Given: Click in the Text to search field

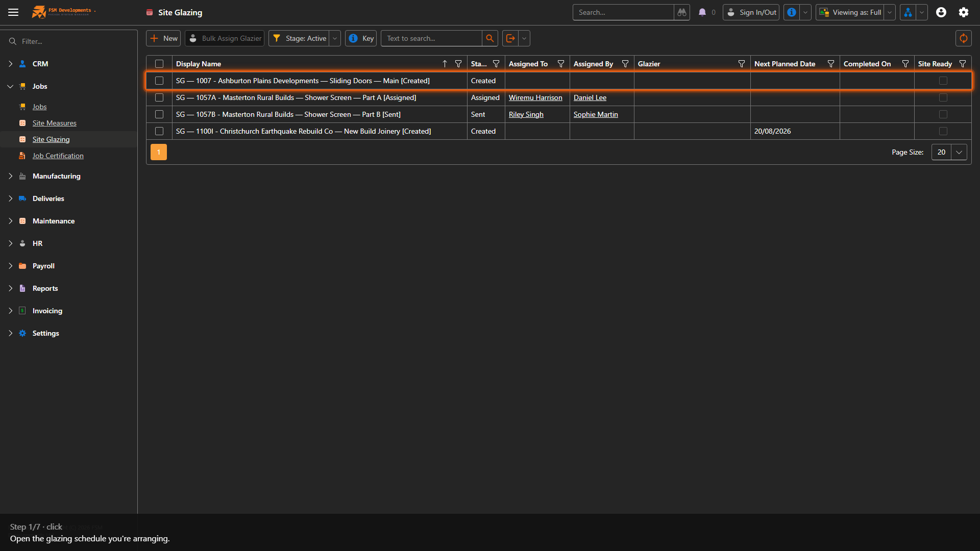Looking at the screenshot, I should tap(431, 38).
